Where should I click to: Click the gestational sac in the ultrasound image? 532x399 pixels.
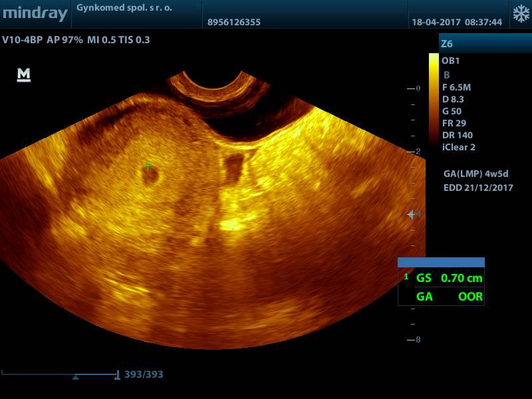(151, 175)
